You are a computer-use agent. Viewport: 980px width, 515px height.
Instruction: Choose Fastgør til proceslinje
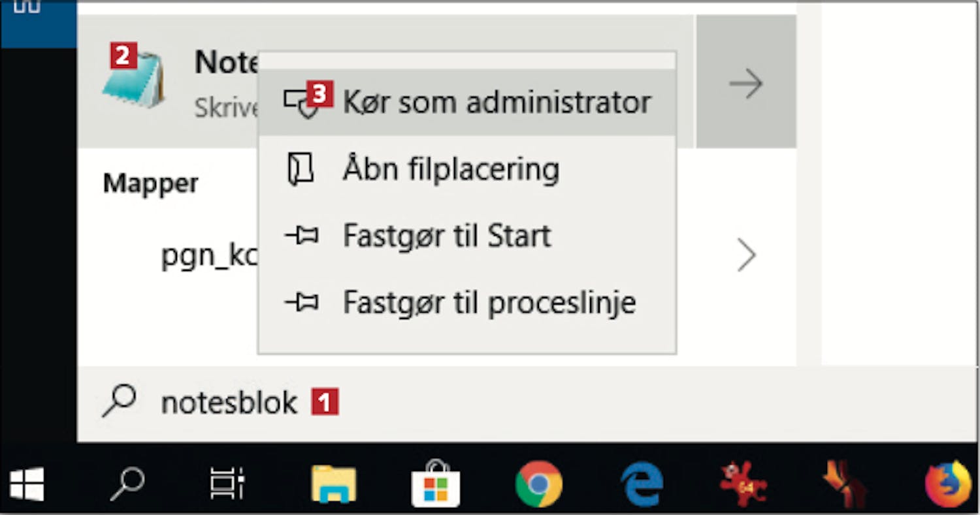pos(467,302)
